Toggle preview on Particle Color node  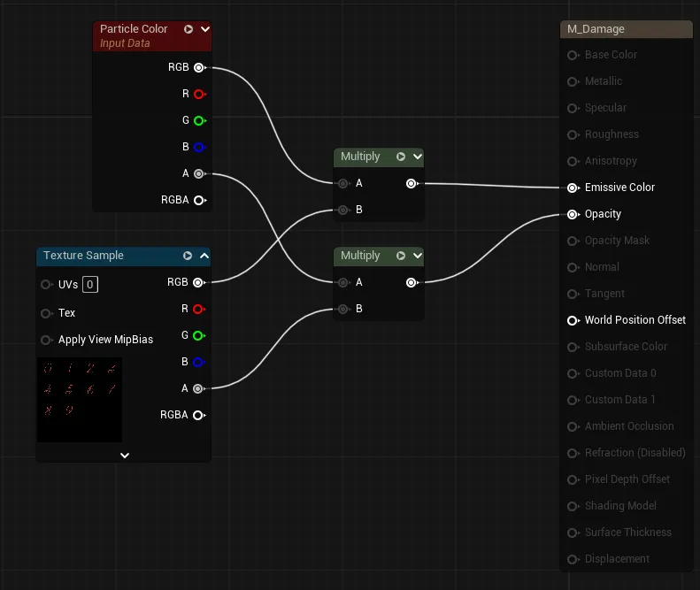[188, 29]
